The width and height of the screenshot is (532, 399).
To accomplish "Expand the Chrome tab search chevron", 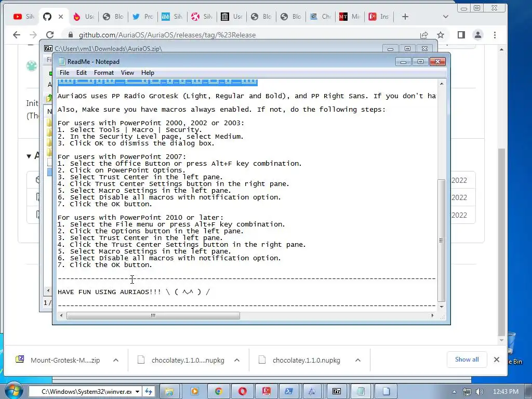I will 445,17.
